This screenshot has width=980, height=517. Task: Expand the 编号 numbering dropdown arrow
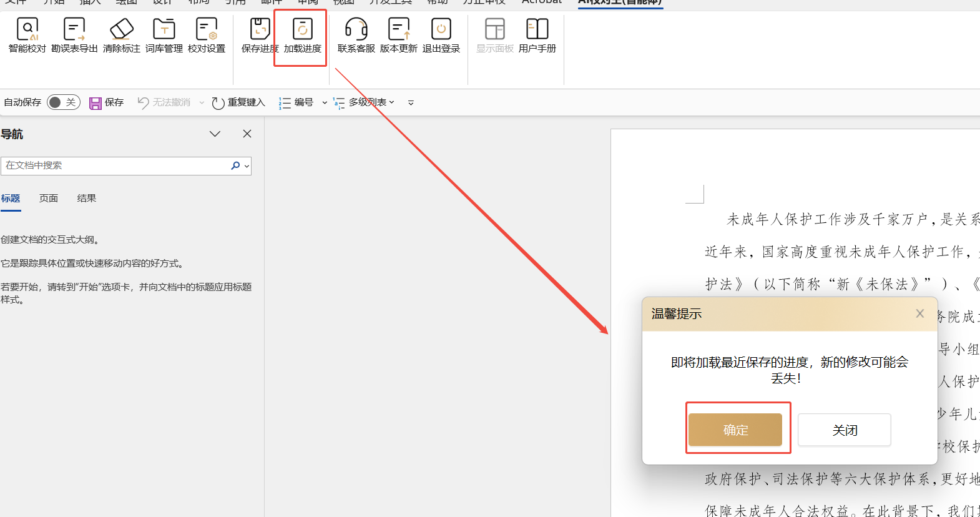tap(325, 103)
